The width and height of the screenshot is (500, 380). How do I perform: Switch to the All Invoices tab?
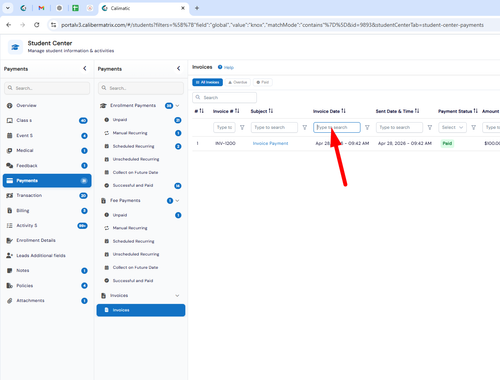pyautogui.click(x=207, y=82)
